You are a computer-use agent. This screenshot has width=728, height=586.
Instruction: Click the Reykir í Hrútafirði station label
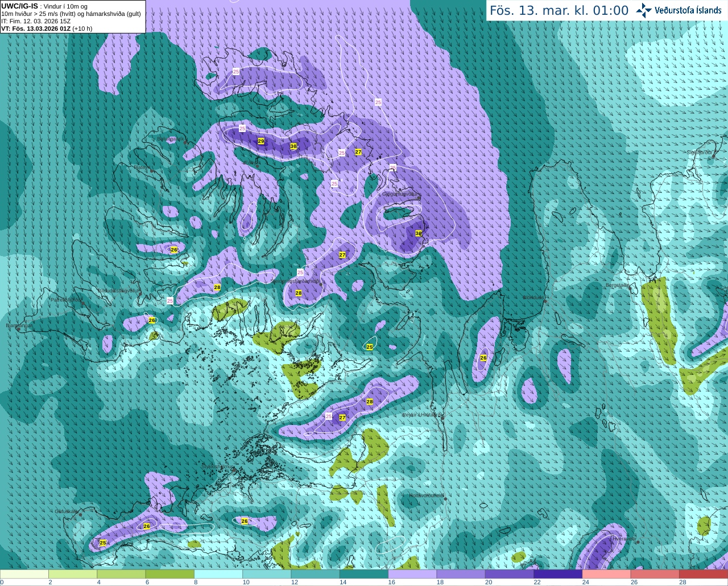423,415
